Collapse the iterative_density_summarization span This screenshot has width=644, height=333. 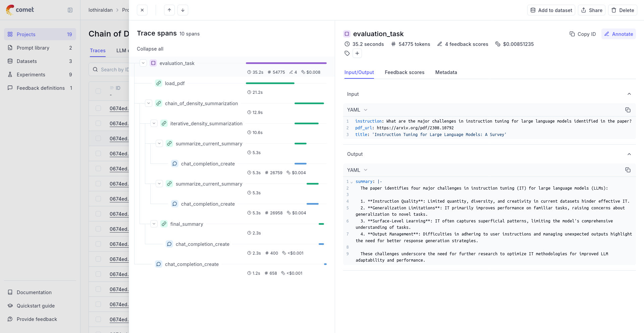pyautogui.click(x=154, y=123)
